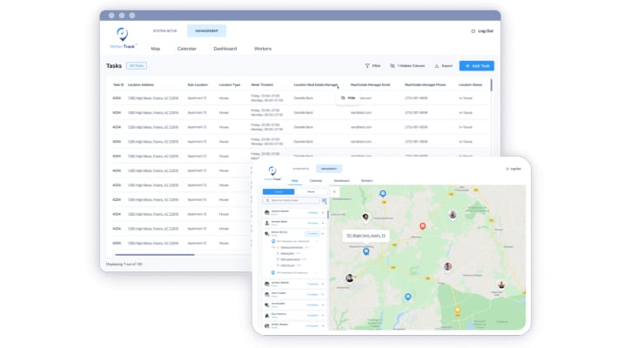
Task: Go to Dashboard in the Tasks window
Action: (x=225, y=49)
